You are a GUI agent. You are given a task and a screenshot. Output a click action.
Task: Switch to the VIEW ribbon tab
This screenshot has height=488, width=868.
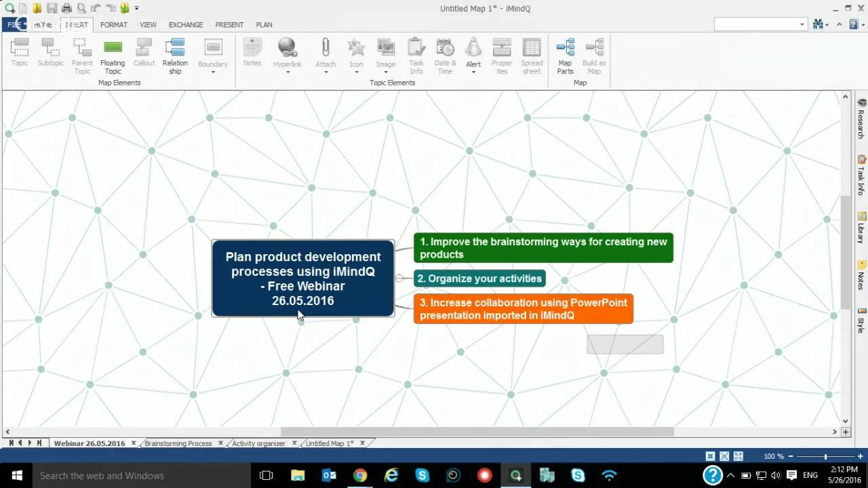point(148,24)
